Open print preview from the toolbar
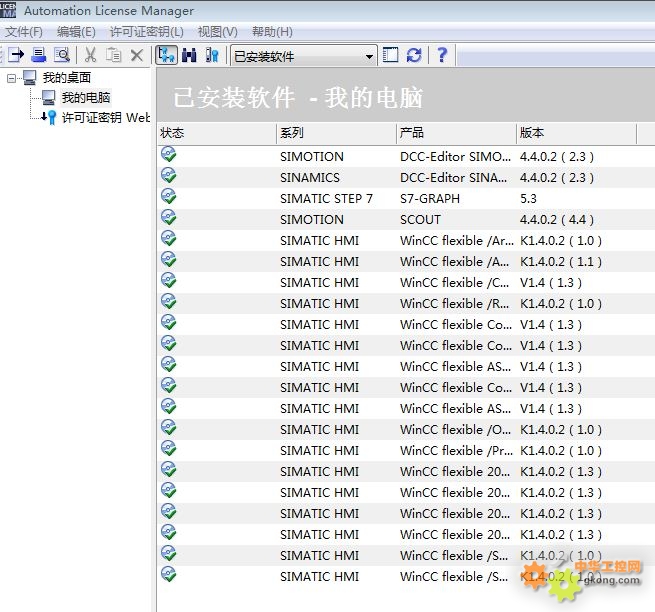This screenshot has height=612, width=655. (x=62, y=55)
